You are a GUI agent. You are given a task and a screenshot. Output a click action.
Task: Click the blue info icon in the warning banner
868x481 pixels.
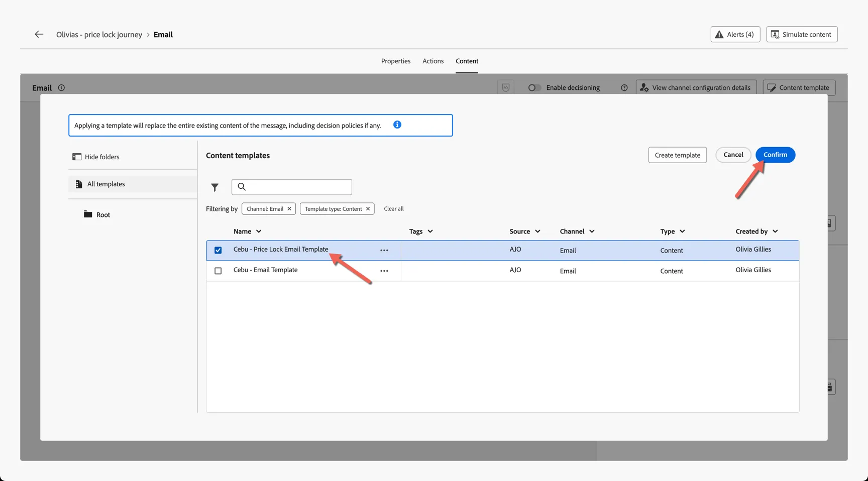coord(397,125)
